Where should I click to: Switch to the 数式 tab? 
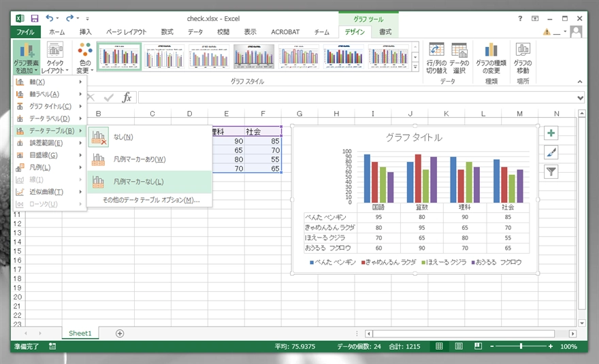pos(167,32)
